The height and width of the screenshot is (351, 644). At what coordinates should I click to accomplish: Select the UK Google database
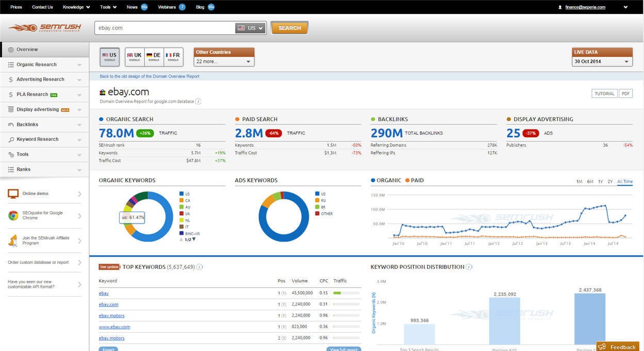click(x=135, y=57)
